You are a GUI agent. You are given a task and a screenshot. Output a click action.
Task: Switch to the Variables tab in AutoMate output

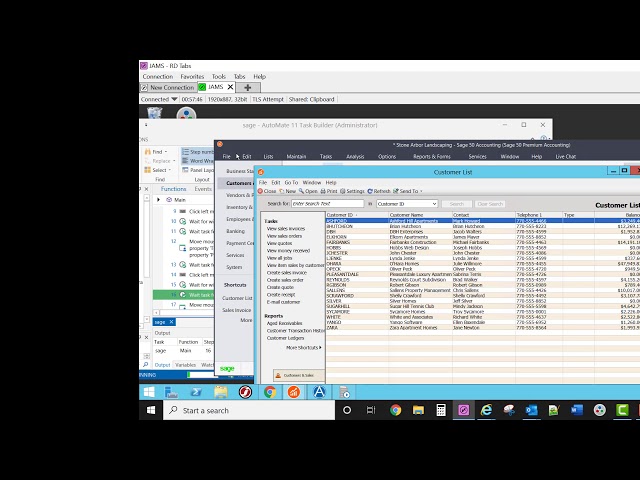coord(185,365)
